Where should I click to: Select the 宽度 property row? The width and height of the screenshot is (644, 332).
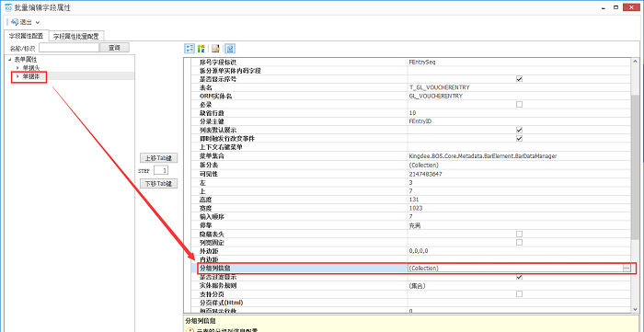coord(411,208)
